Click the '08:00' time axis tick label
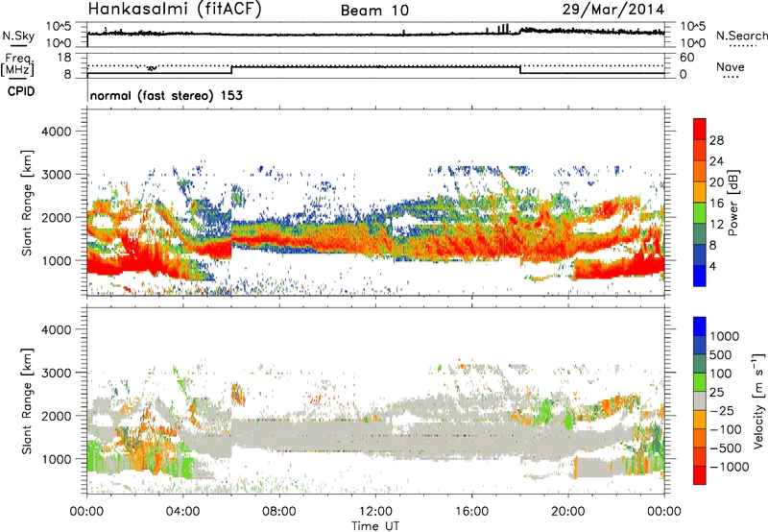Screen dimensions: 768x532 click(278, 512)
